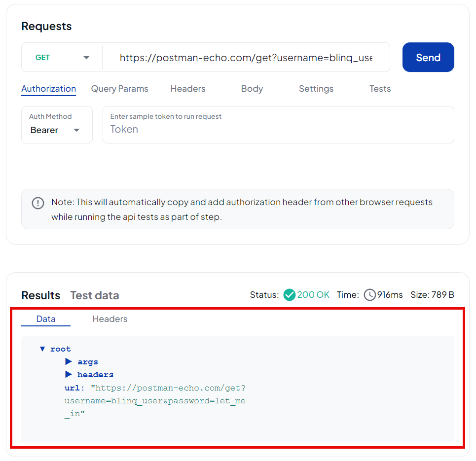This screenshot has width=476, height=461.
Task: Click the green 200 OK check icon
Action: coord(290,295)
